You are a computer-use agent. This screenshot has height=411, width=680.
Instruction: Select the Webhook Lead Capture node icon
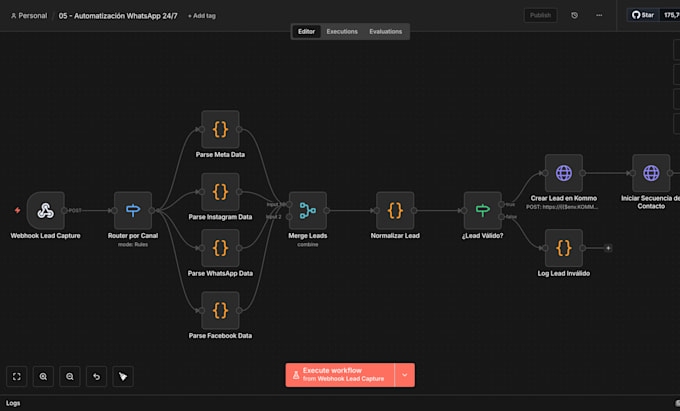click(46, 211)
